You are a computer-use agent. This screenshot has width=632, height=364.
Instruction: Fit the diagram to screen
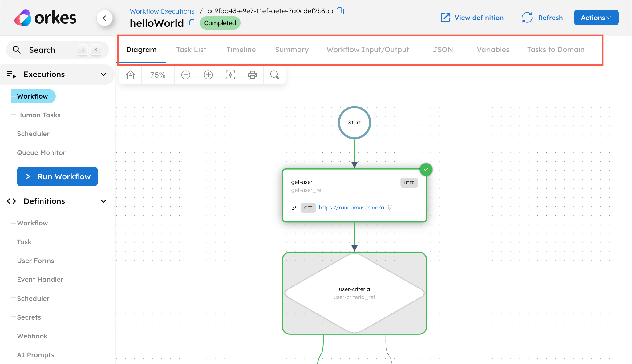(x=230, y=75)
